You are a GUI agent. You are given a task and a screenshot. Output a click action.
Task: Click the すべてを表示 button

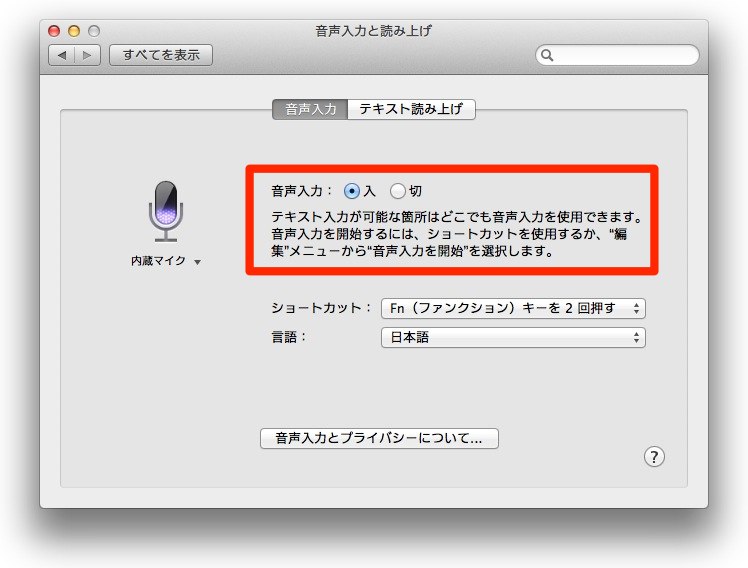[161, 55]
